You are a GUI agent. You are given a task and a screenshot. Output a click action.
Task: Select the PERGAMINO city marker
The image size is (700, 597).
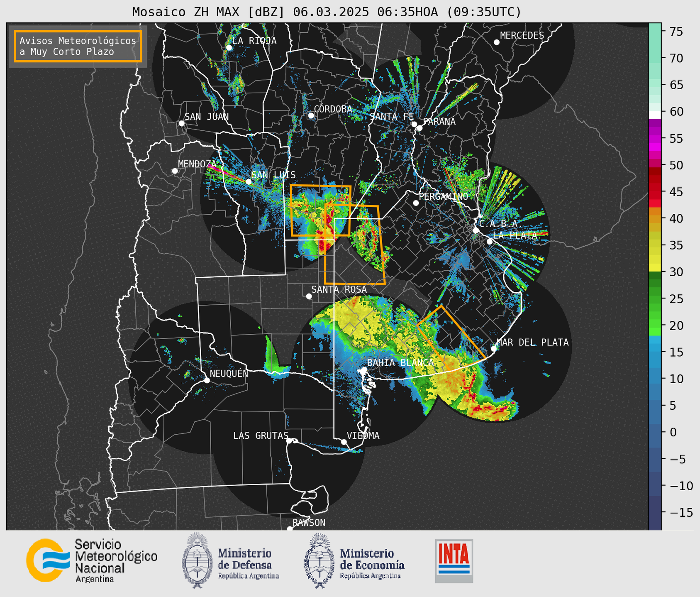416,203
